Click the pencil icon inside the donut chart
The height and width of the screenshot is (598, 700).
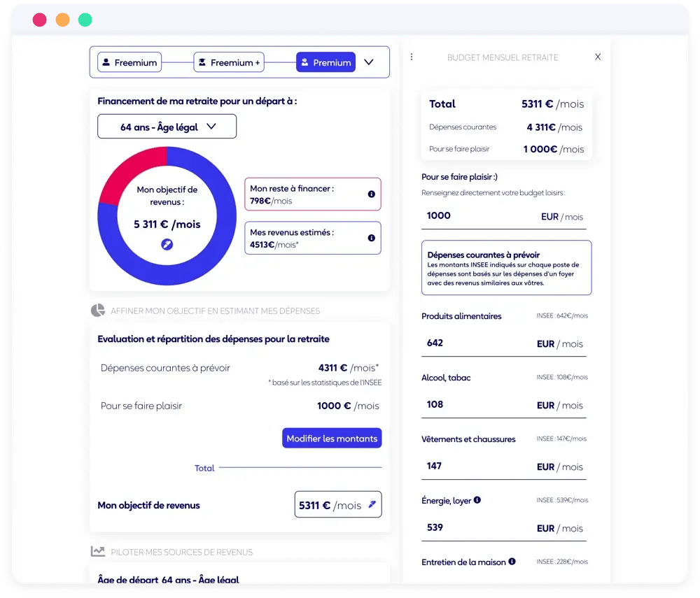167,244
